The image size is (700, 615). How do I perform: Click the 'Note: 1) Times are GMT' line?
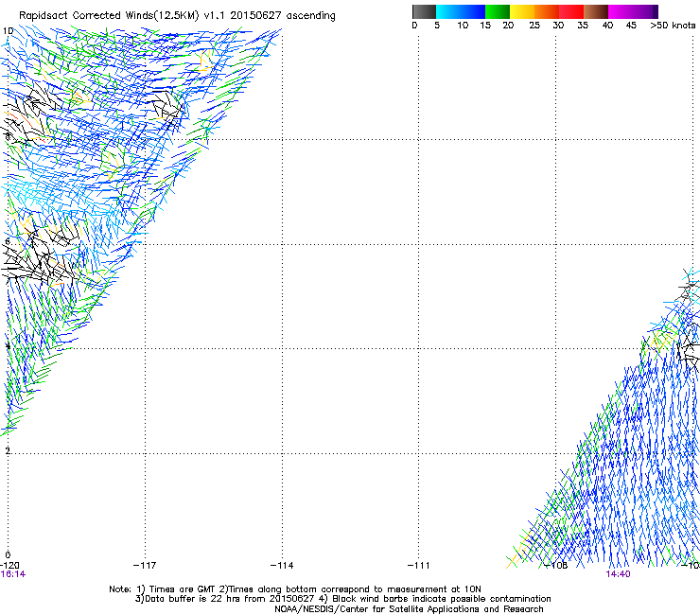[x=294, y=589]
